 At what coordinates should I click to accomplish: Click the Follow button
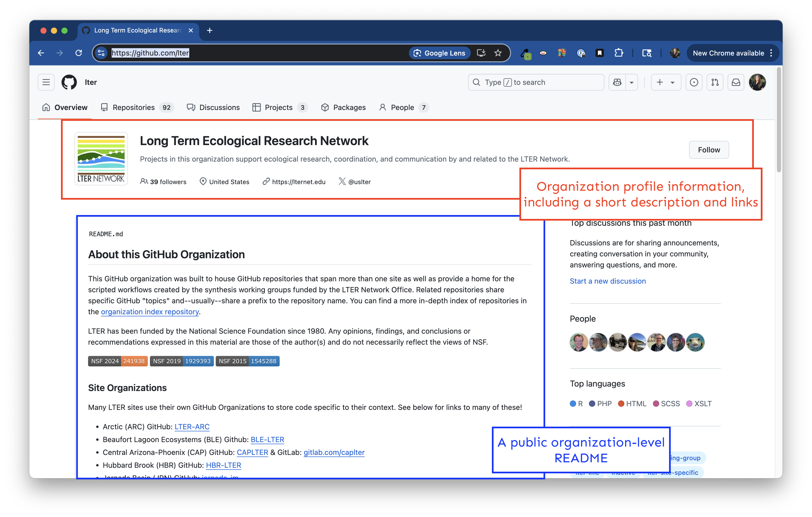pyautogui.click(x=708, y=150)
